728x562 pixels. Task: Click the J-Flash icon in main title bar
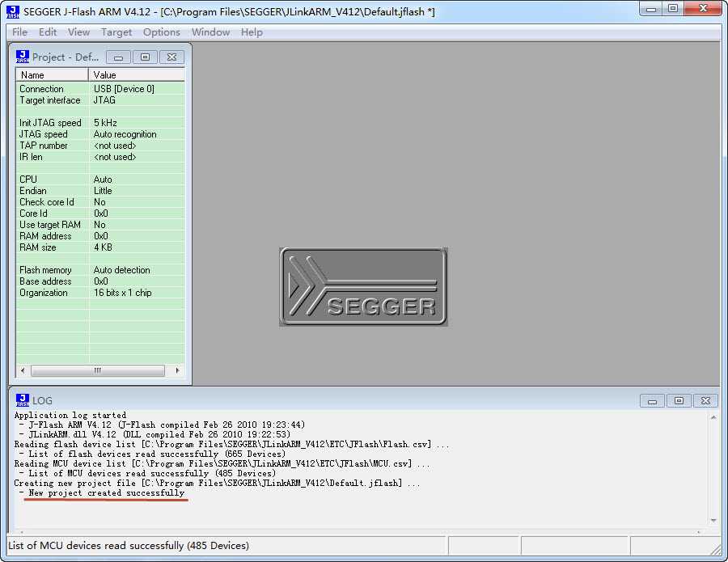pos(13,11)
